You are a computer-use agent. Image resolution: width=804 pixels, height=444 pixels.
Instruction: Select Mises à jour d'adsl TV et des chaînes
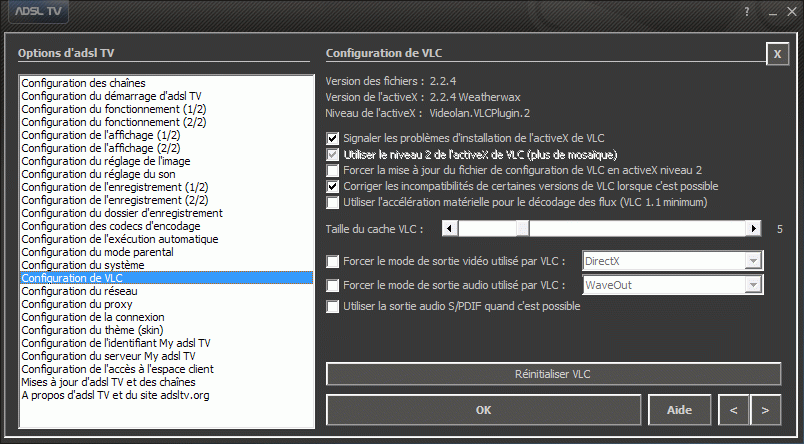coord(166,382)
